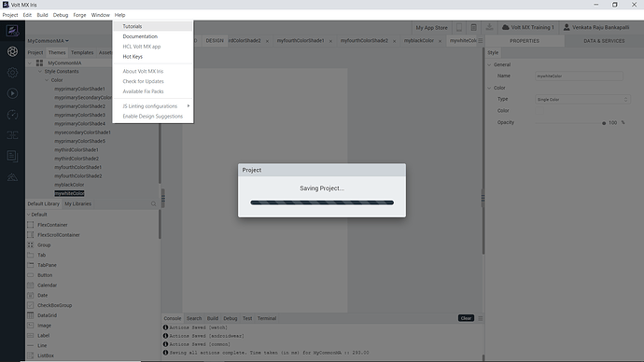This screenshot has height=362, width=644.
Task: Open the lifebuoy support icon in left sidebar
Action: [12, 51]
